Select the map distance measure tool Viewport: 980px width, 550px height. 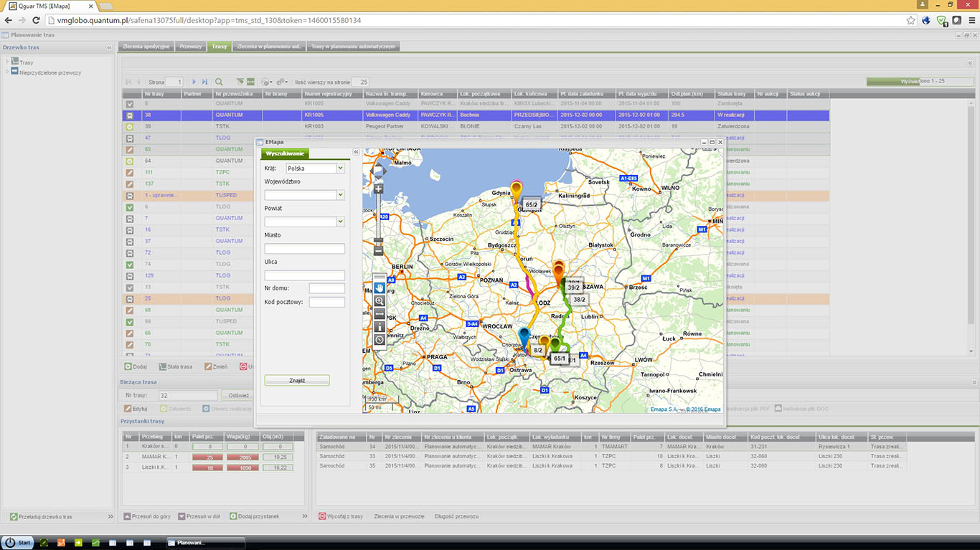point(380,313)
